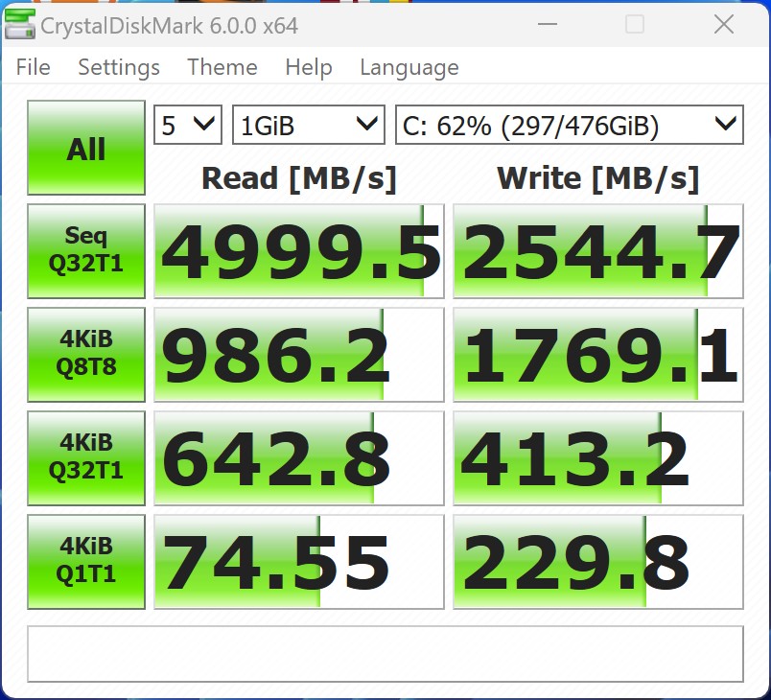Open the Language menu
Viewport: 771px width, 700px height.
tap(409, 67)
